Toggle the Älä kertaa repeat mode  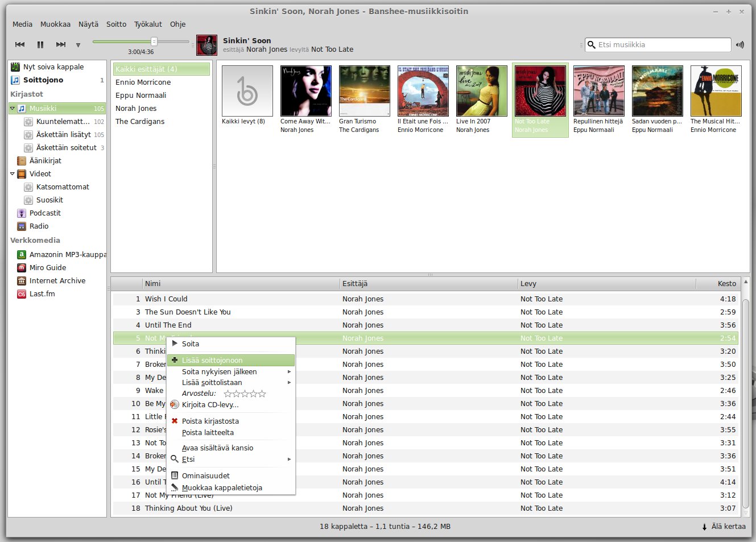click(724, 527)
